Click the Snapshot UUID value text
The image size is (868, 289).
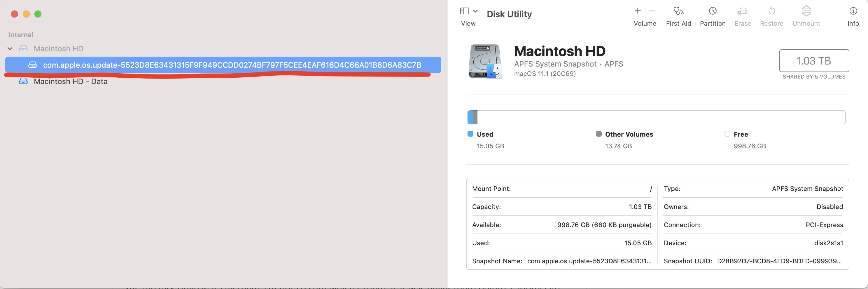779,261
